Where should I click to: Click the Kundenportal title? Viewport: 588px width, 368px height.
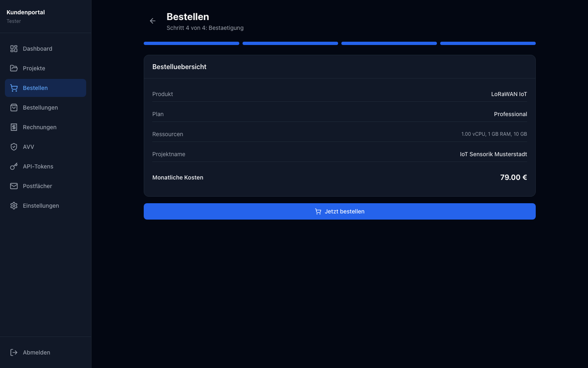point(25,12)
